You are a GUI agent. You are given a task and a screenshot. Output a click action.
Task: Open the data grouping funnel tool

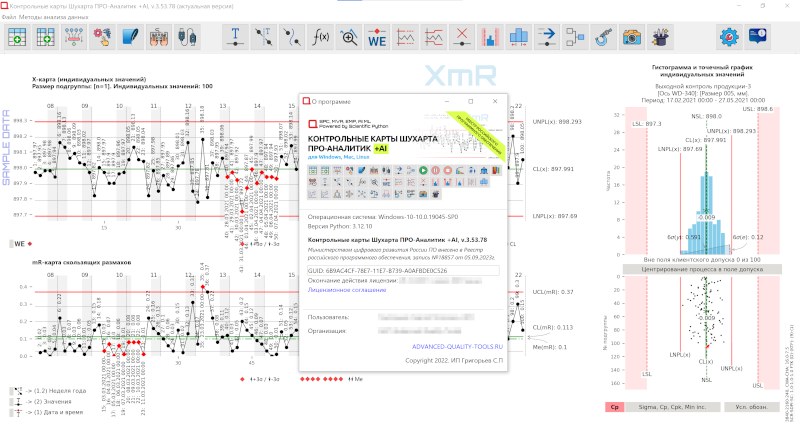74,37
